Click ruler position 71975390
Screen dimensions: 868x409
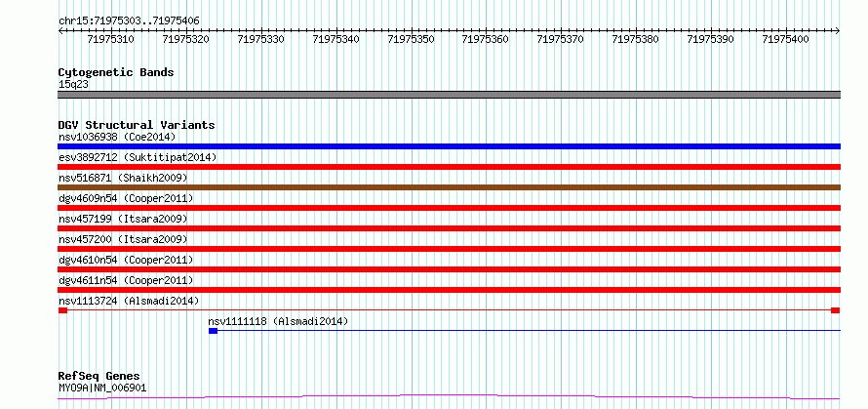pos(710,39)
